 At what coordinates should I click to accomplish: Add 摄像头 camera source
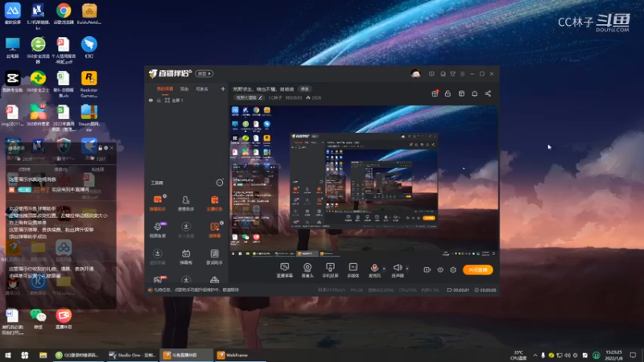tap(308, 270)
